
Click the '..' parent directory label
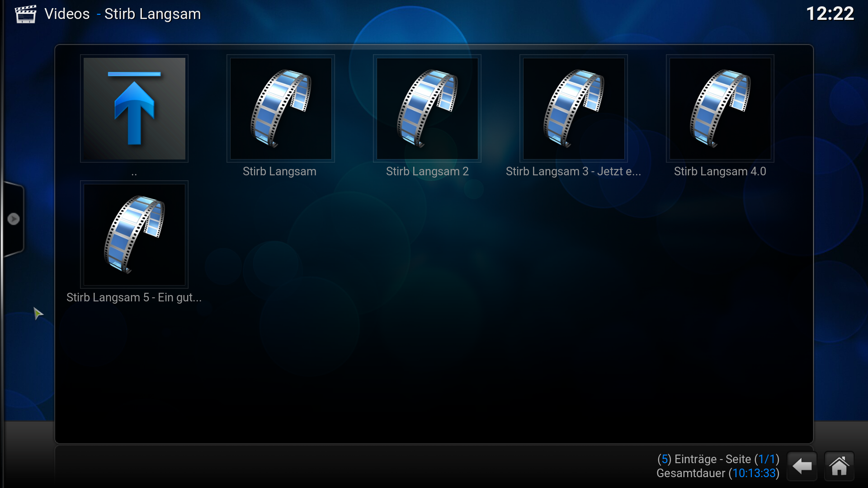tap(134, 173)
